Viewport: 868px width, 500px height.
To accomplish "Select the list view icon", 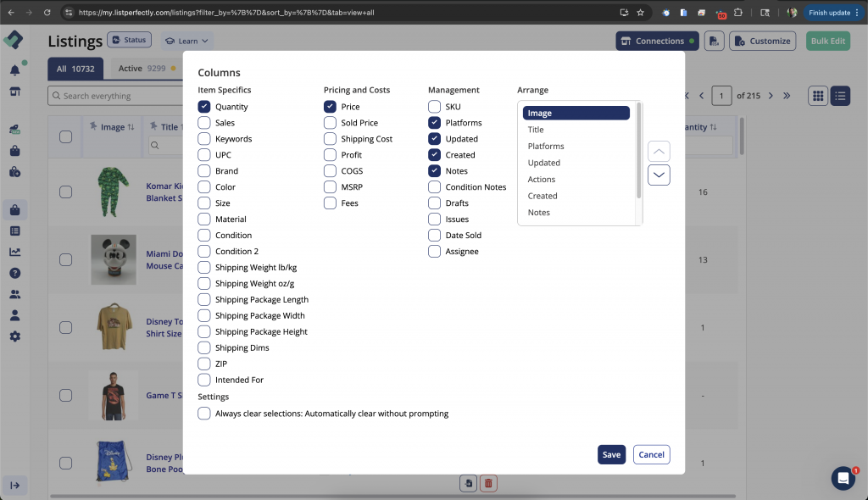I will (x=840, y=96).
